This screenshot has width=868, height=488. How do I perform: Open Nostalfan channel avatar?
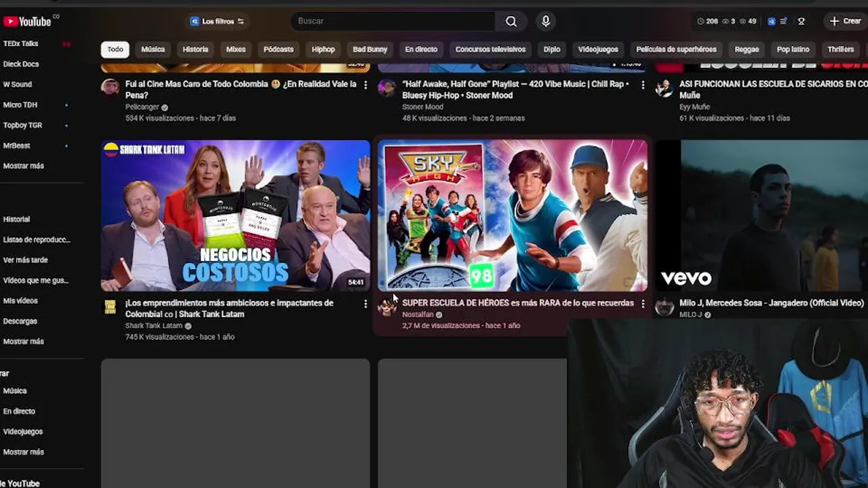(387, 307)
